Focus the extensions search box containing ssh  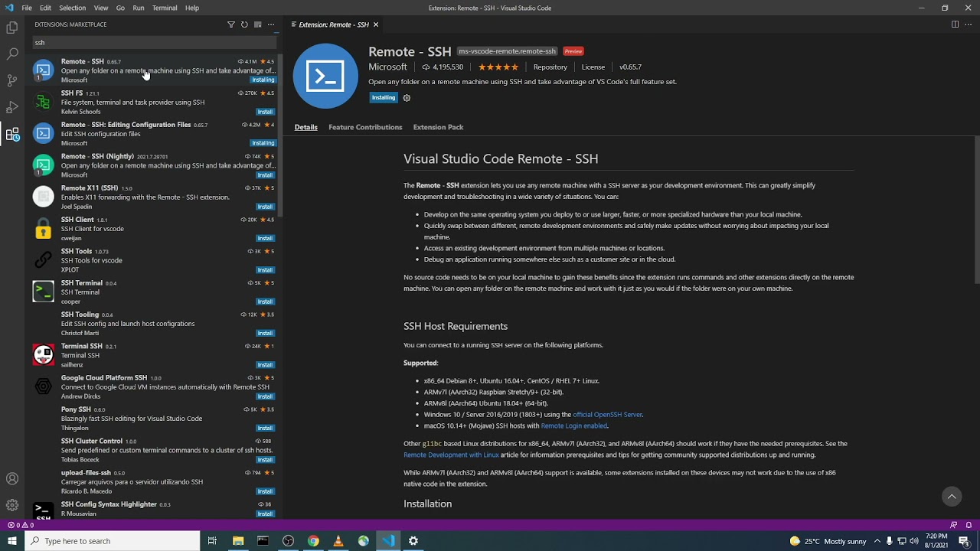click(x=153, y=43)
